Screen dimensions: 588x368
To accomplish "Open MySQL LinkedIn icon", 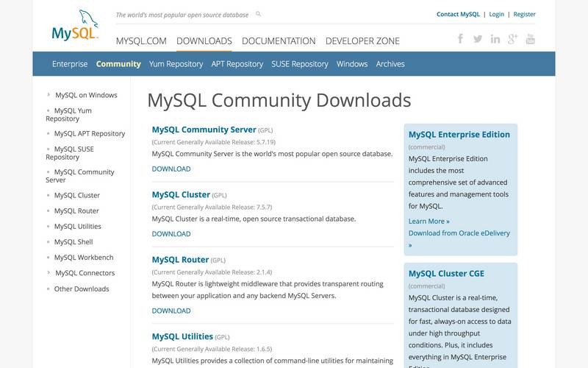I will 495,39.
